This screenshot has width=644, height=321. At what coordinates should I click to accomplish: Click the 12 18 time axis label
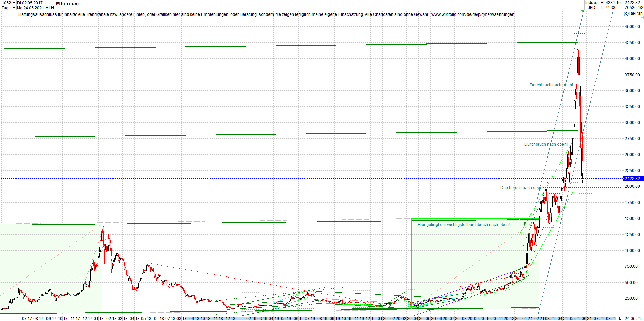pyautogui.click(x=230, y=318)
